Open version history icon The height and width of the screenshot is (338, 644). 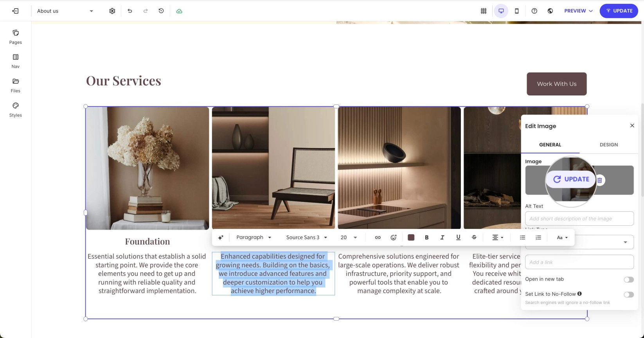(161, 11)
